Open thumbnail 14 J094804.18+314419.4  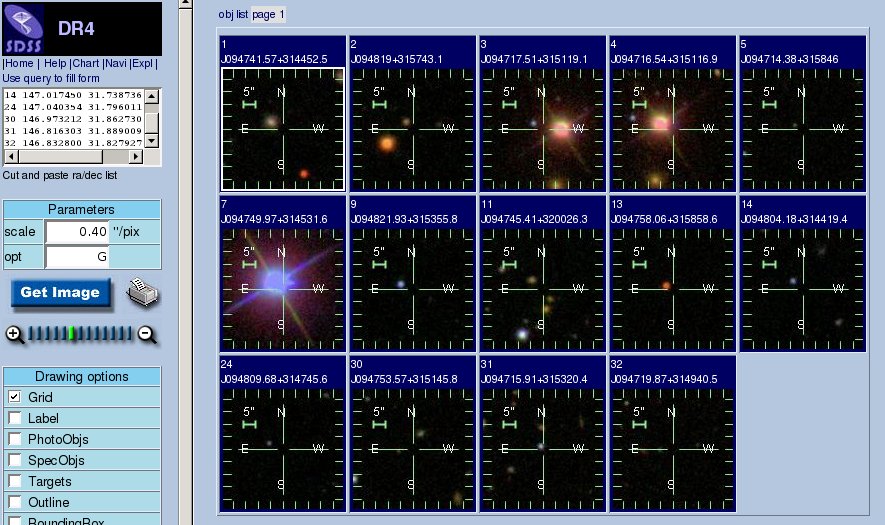pos(803,290)
